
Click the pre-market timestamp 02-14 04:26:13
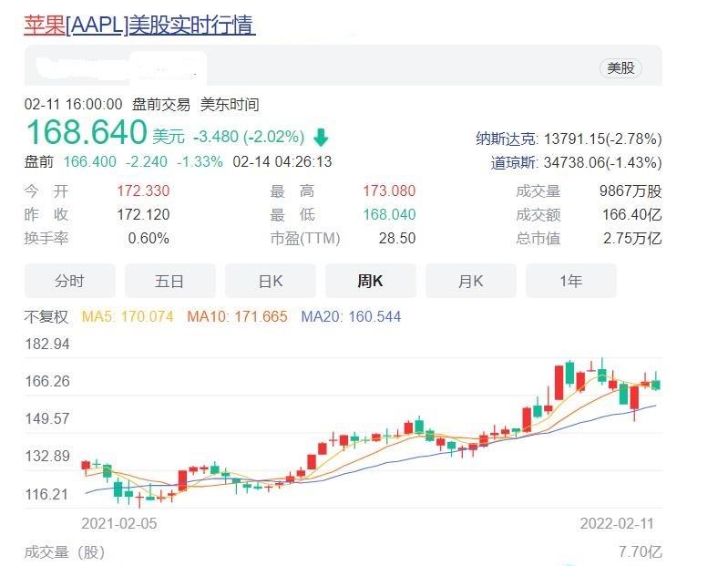pos(282,161)
